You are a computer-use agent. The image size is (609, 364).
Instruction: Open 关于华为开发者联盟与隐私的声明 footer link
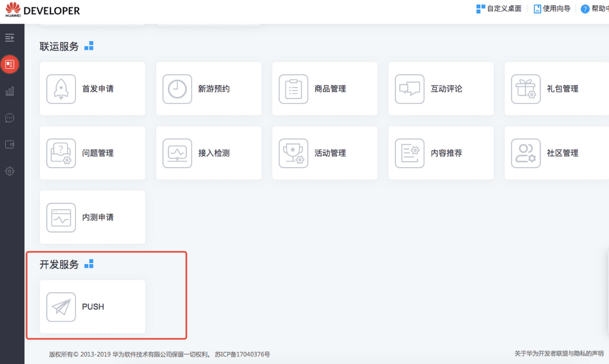(559, 353)
